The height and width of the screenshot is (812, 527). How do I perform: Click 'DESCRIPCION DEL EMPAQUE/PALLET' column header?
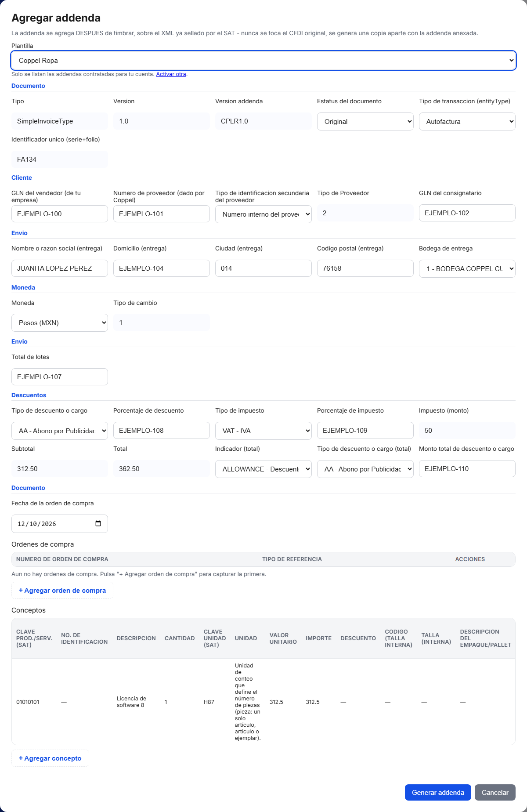(486, 638)
